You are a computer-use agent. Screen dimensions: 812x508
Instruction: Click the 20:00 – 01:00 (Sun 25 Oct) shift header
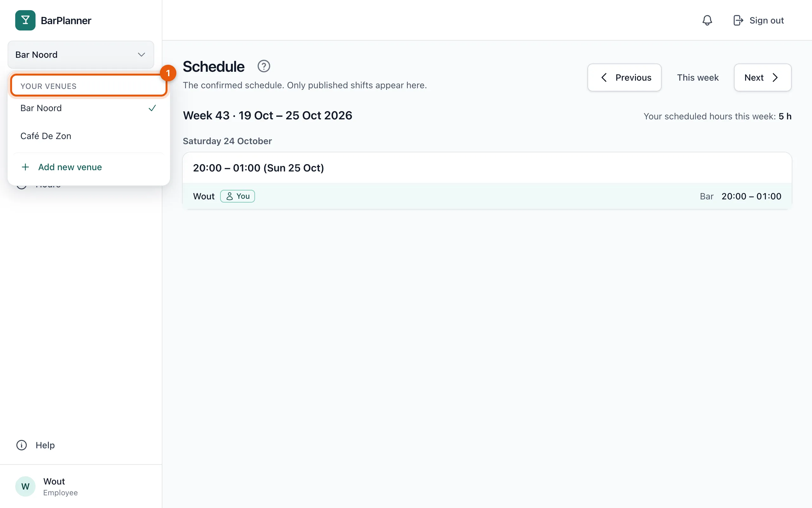tap(259, 168)
